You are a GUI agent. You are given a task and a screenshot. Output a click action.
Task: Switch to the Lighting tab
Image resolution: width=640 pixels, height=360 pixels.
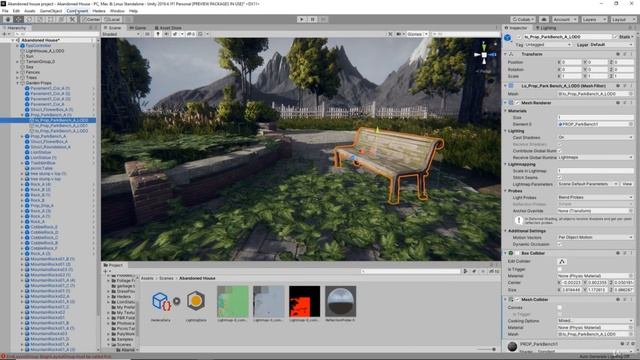[x=546, y=28]
